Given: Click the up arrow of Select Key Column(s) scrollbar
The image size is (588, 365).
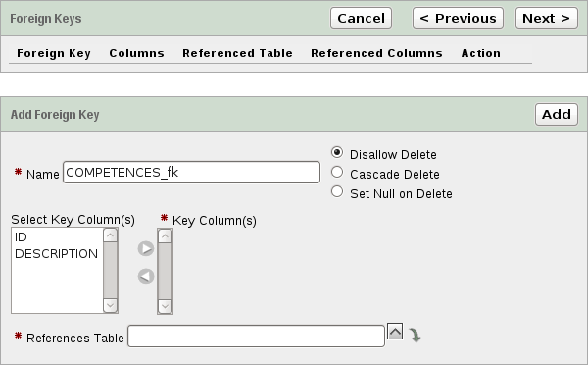Looking at the screenshot, I should click(110, 235).
